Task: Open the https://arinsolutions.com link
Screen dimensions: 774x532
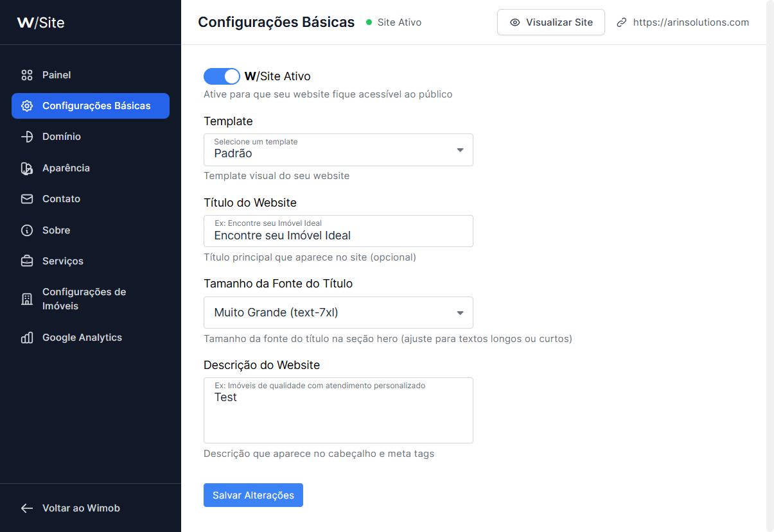Action: tap(691, 22)
